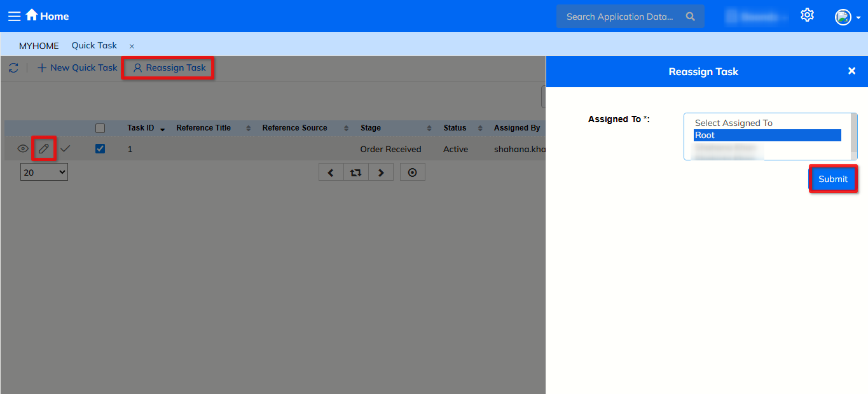This screenshot has width=868, height=394.
Task: Open the hamburger navigation menu
Action: click(14, 16)
